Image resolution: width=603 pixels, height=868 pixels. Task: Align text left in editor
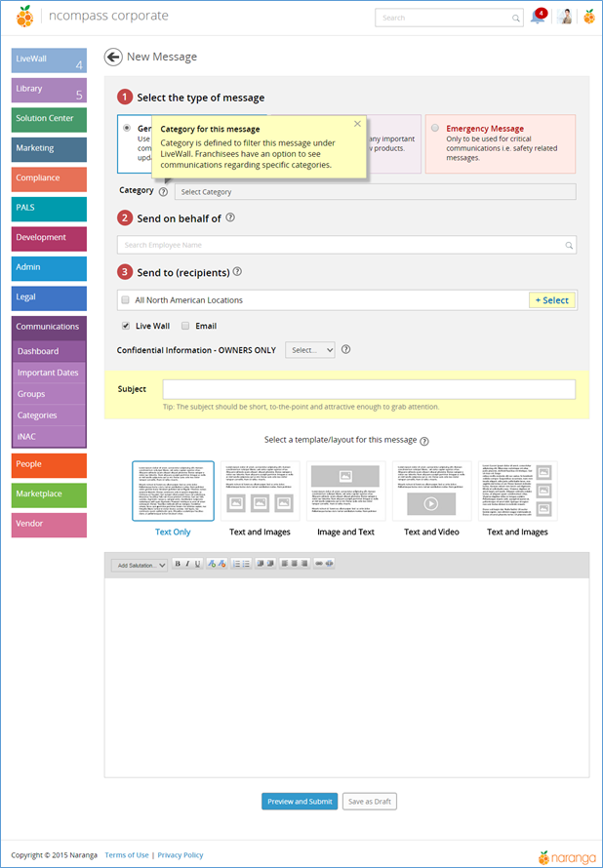tap(285, 564)
